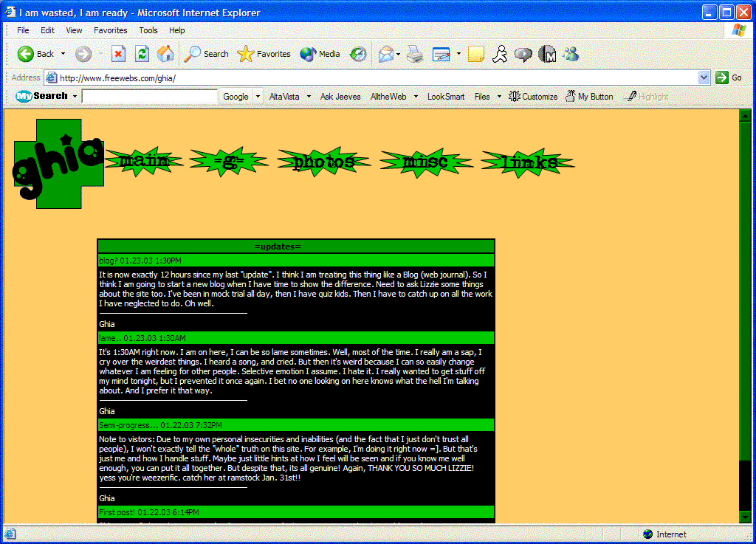Click the Ask Jeeves button

pos(340,97)
